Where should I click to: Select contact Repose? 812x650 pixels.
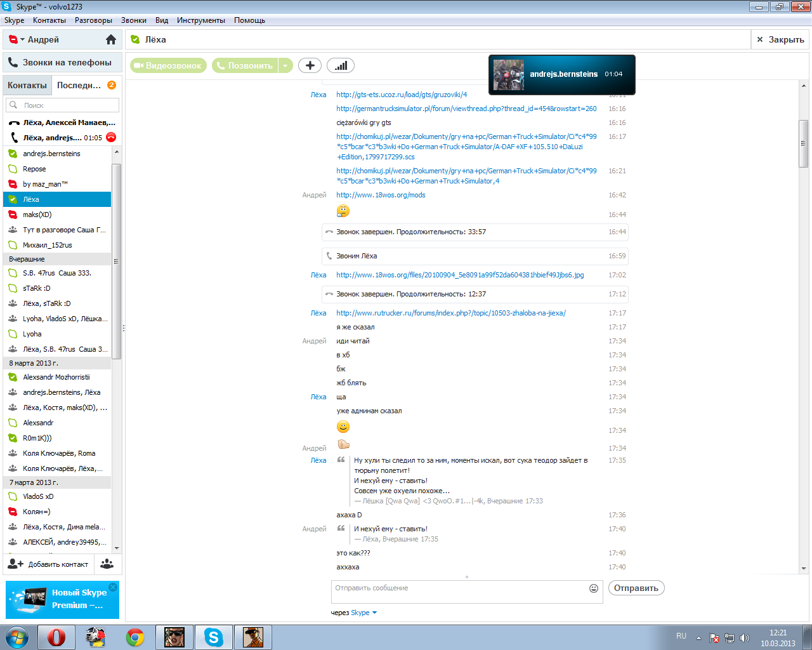(58, 169)
